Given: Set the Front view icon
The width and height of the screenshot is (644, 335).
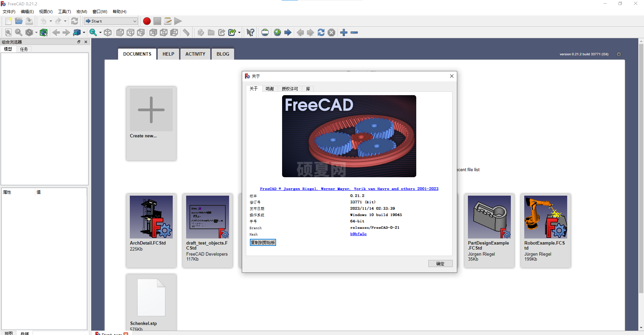Looking at the screenshot, I should click(120, 32).
